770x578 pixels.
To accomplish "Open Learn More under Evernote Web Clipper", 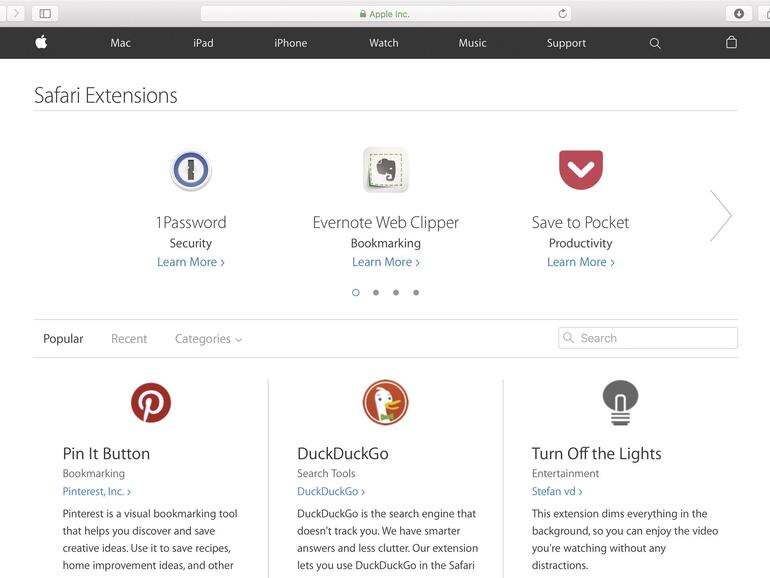I will point(385,262).
